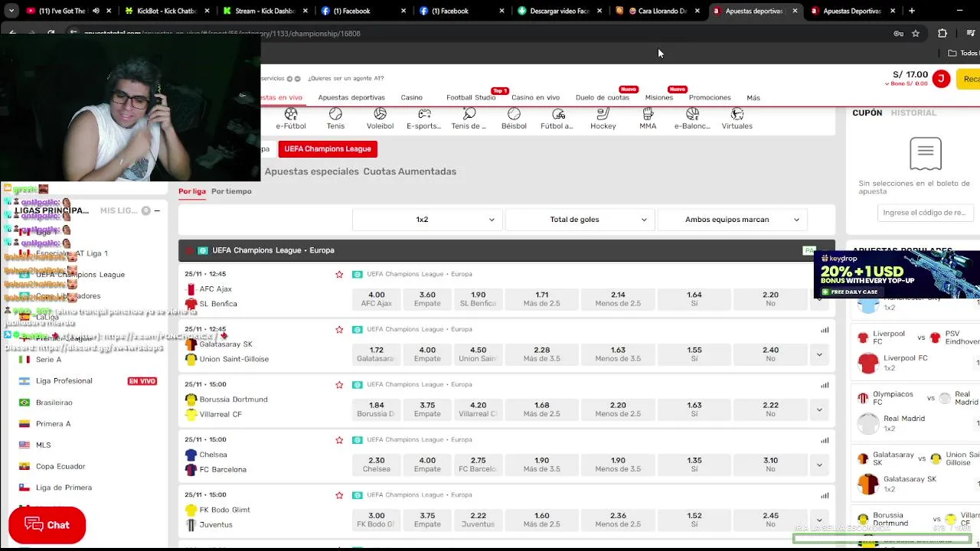This screenshot has width=980, height=551.
Task: Select the Fútbol americano icon
Action: [x=557, y=119]
